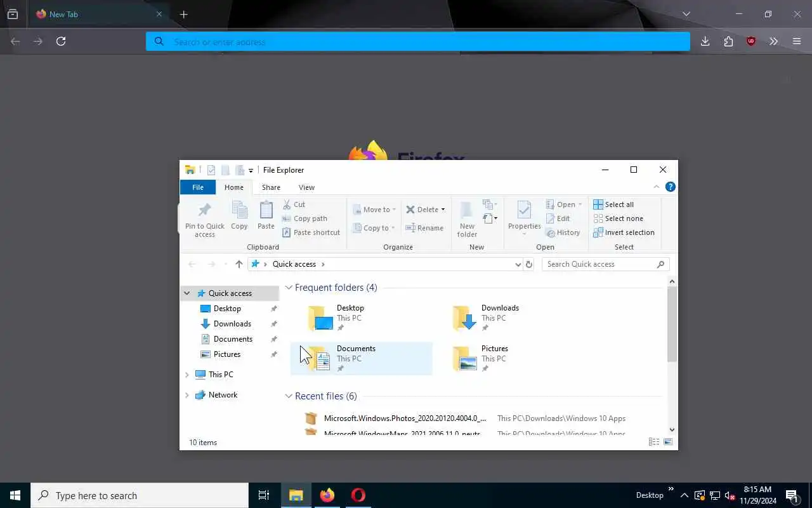Image resolution: width=812 pixels, height=508 pixels.
Task: Click Select all in the ribbon
Action: point(613,204)
